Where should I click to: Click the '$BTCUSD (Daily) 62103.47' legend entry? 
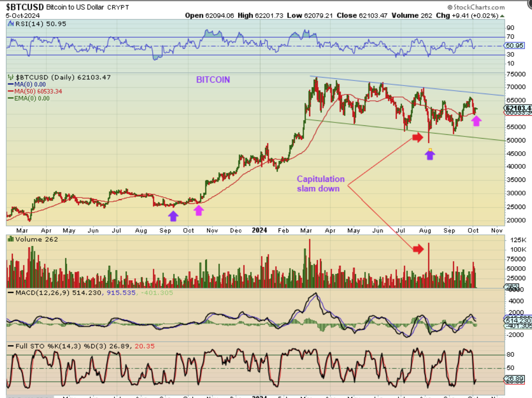click(59, 77)
